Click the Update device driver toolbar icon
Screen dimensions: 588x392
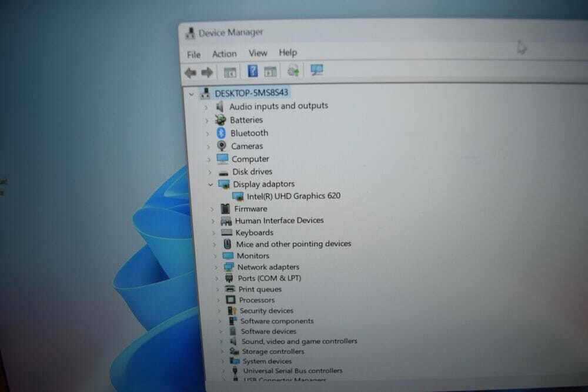pos(293,71)
